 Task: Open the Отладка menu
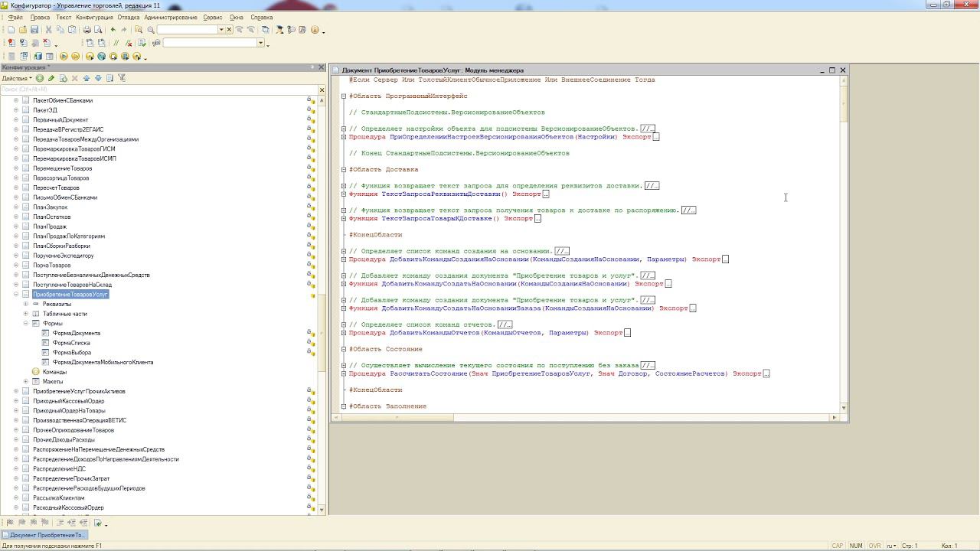[128, 17]
